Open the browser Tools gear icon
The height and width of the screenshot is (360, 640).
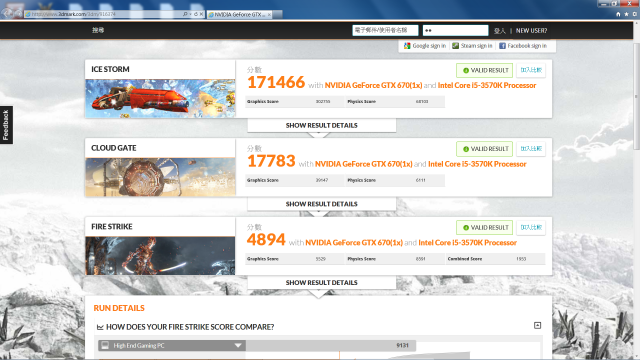tap(635, 14)
